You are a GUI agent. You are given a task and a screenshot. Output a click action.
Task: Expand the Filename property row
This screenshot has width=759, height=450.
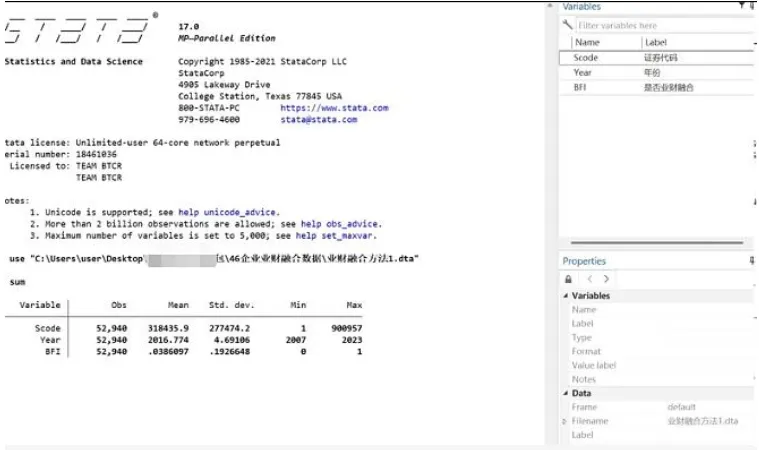pyautogui.click(x=564, y=421)
